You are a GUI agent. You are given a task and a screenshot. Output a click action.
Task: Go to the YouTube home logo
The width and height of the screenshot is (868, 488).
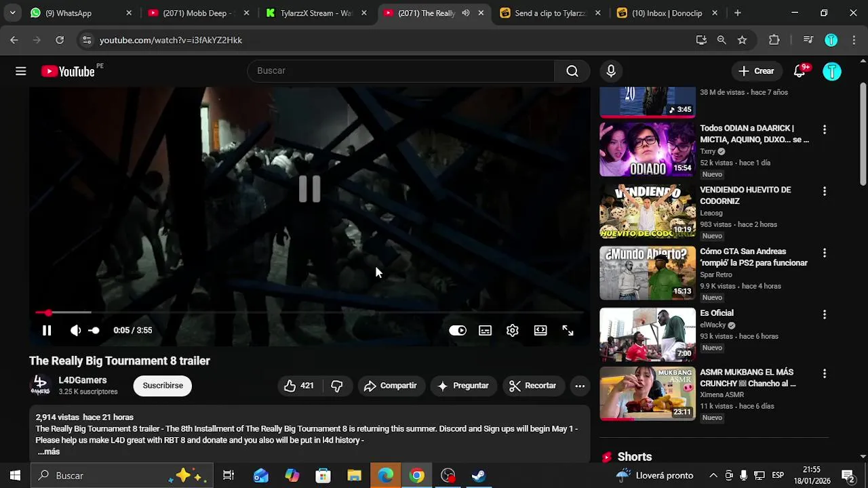[68, 71]
